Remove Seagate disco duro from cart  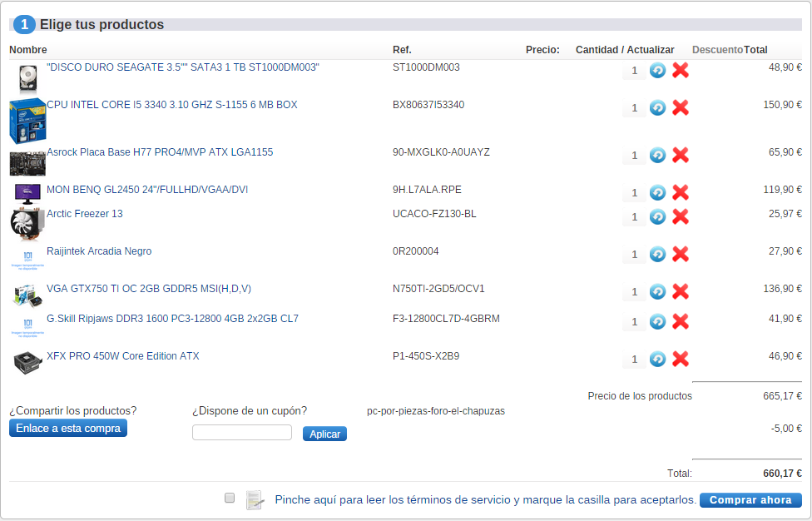point(681,70)
